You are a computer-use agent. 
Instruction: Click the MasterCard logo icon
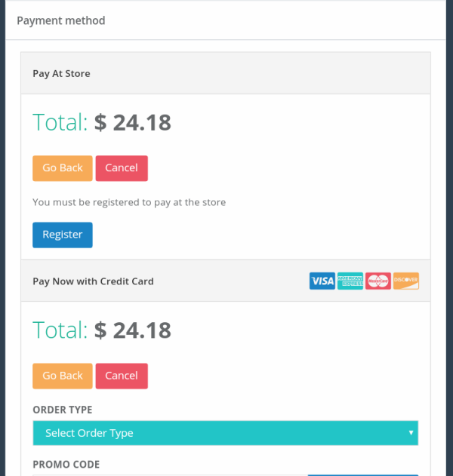[378, 281]
